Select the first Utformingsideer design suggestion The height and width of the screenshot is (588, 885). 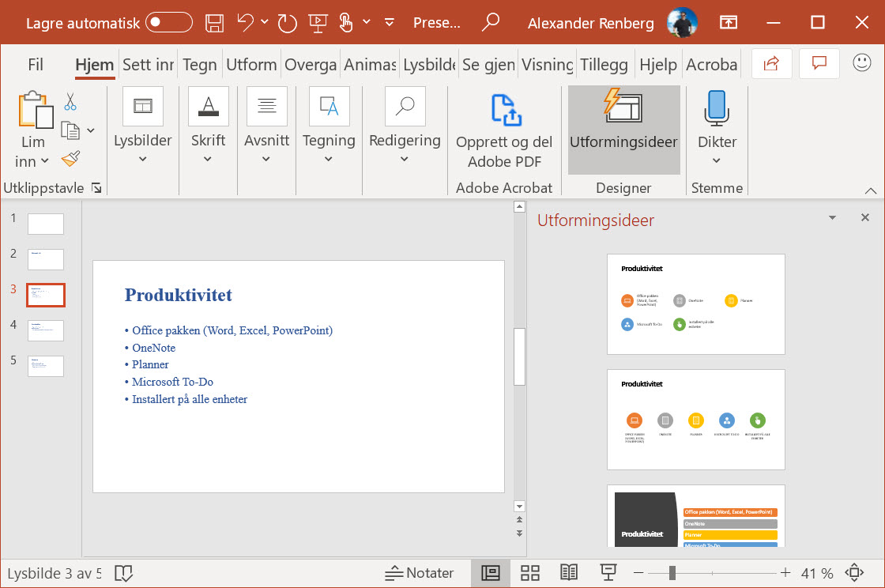[x=695, y=304]
